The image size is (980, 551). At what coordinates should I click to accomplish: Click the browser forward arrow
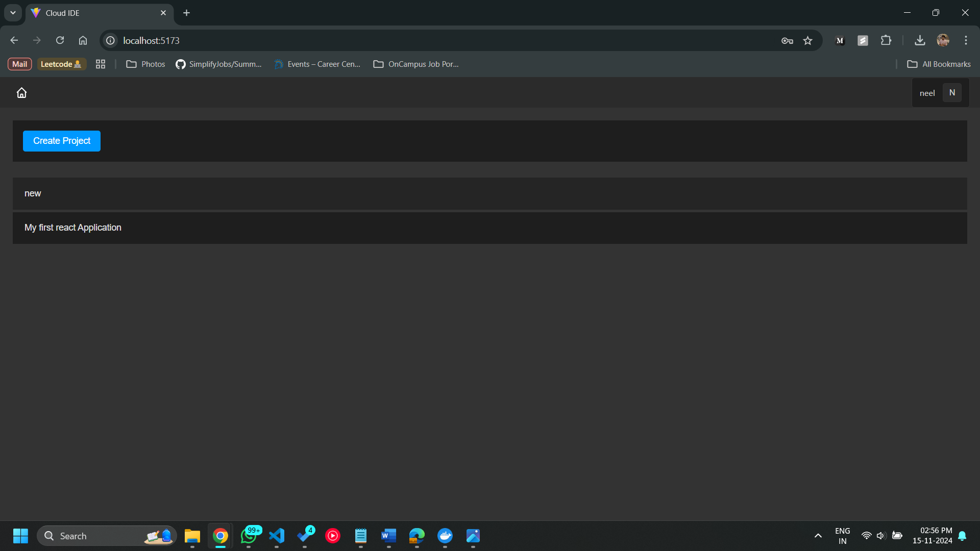click(37, 40)
